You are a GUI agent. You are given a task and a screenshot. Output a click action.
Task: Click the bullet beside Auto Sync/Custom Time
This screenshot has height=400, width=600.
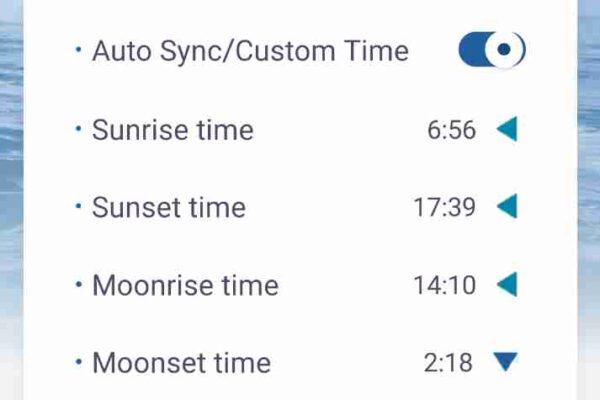pos(78,49)
